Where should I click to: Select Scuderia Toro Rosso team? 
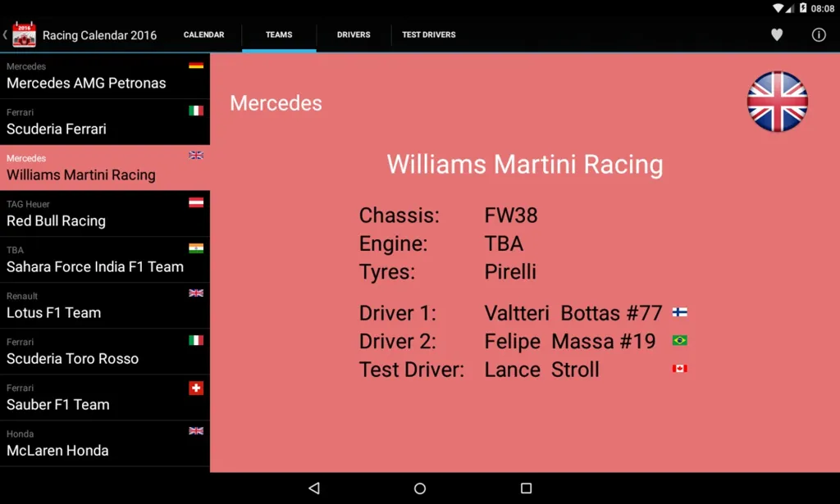tap(105, 352)
